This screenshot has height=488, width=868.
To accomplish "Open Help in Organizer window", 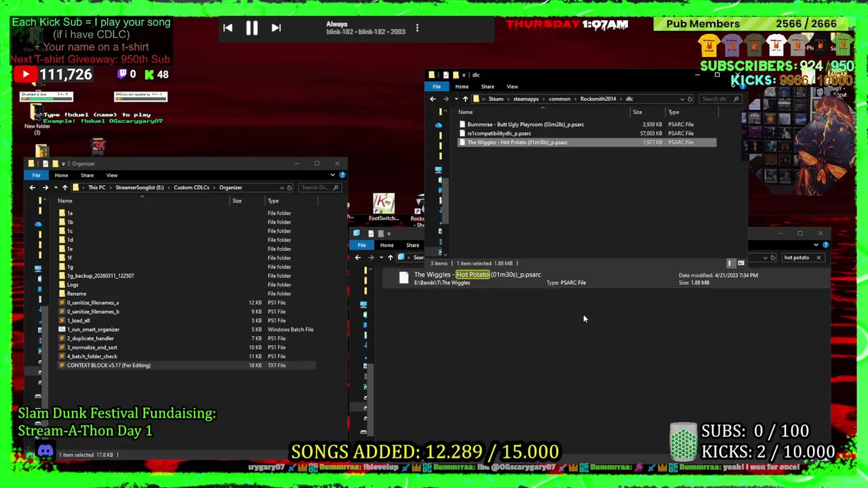I will (342, 176).
